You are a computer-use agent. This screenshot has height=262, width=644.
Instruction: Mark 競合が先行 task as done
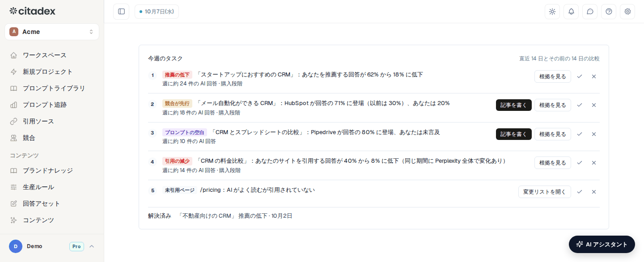[x=580, y=105]
